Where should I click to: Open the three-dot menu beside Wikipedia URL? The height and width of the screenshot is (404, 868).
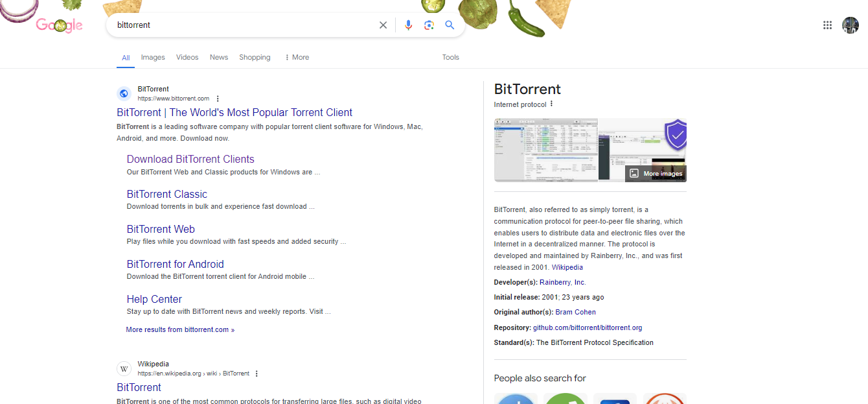257,374
